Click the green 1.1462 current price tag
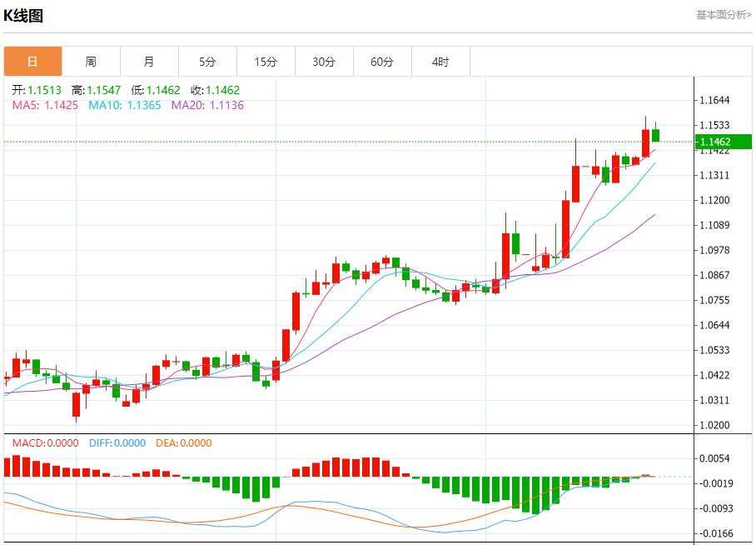Image resolution: width=756 pixels, height=545 pixels. (x=724, y=142)
